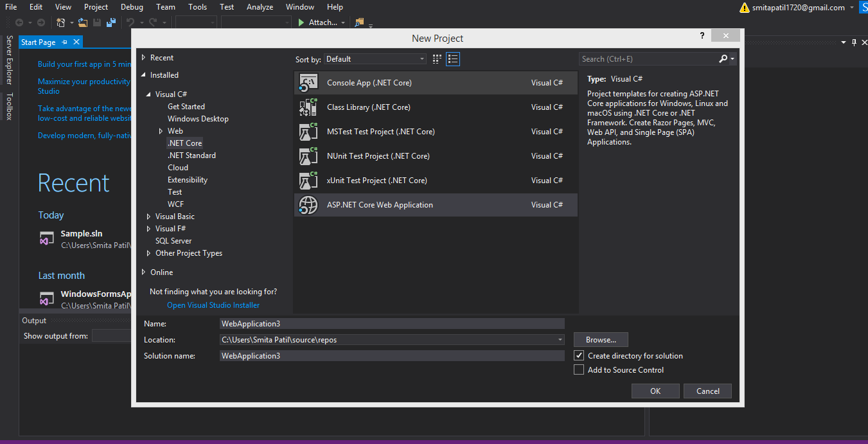This screenshot has width=868, height=444.
Task: Click the Class Library (.NET Core) template icon
Action: pyautogui.click(x=308, y=107)
